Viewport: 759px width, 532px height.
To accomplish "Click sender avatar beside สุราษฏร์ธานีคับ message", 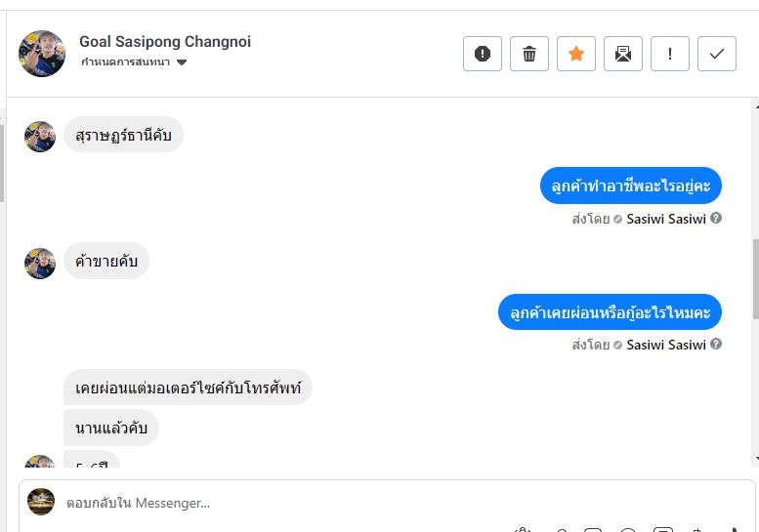I will point(40,137).
